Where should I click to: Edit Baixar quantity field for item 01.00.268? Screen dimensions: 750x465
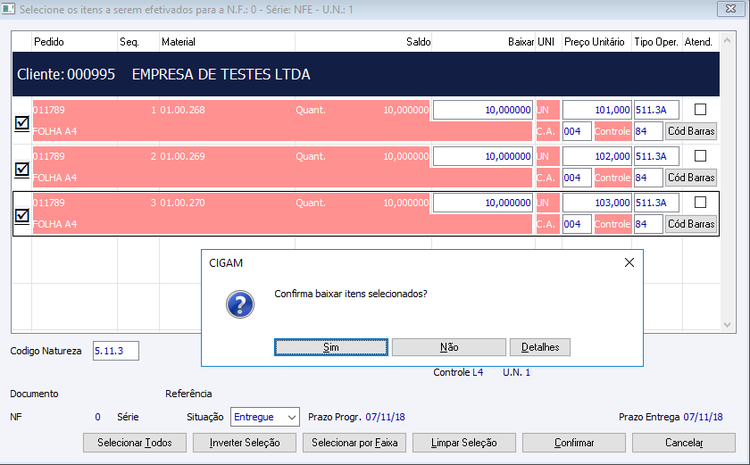[483, 110]
